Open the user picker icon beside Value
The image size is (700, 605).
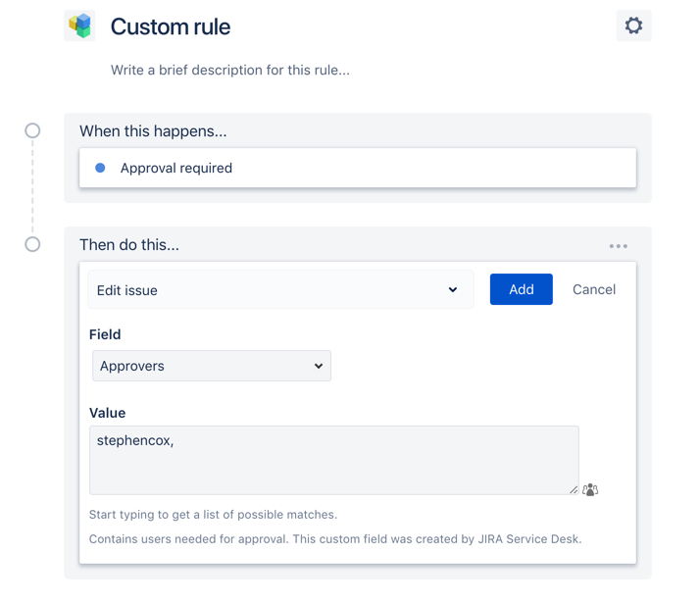click(590, 490)
